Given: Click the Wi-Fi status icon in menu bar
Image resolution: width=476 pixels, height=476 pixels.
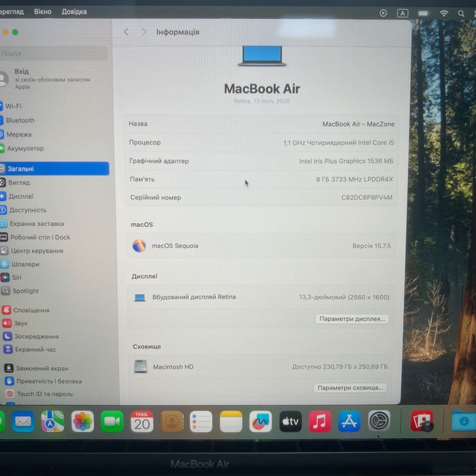Looking at the screenshot, I should (x=444, y=14).
